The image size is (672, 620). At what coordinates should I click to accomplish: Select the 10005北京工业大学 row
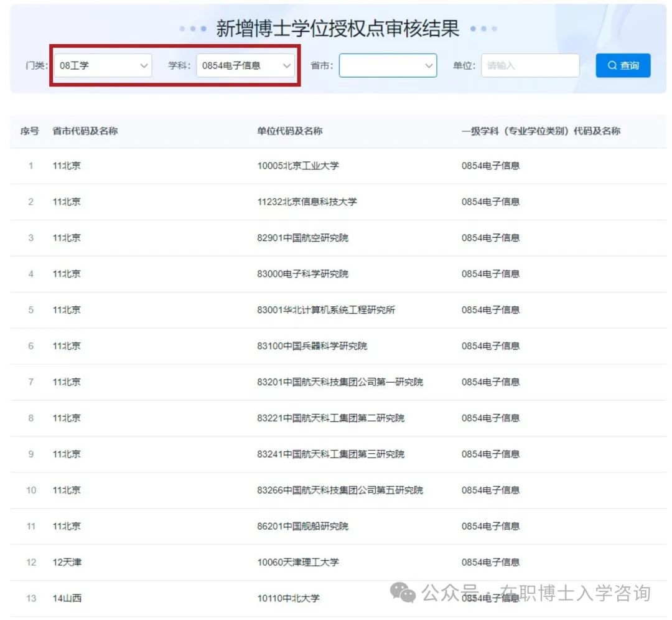click(x=298, y=166)
